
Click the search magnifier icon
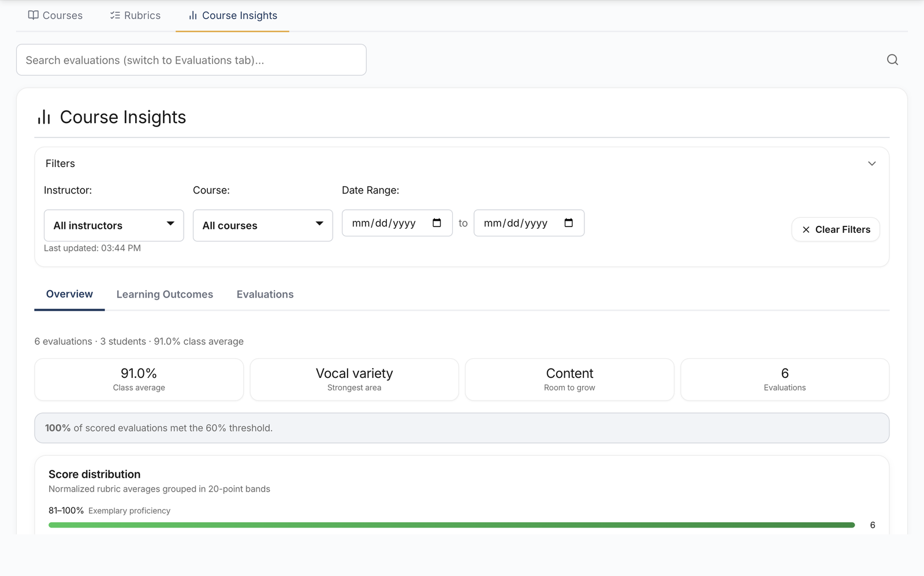pos(892,60)
